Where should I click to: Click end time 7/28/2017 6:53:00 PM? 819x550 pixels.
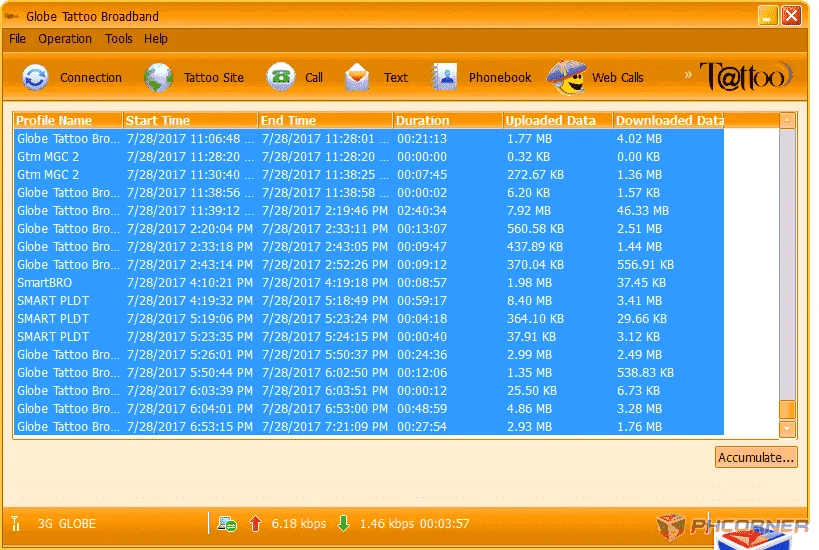coord(325,409)
